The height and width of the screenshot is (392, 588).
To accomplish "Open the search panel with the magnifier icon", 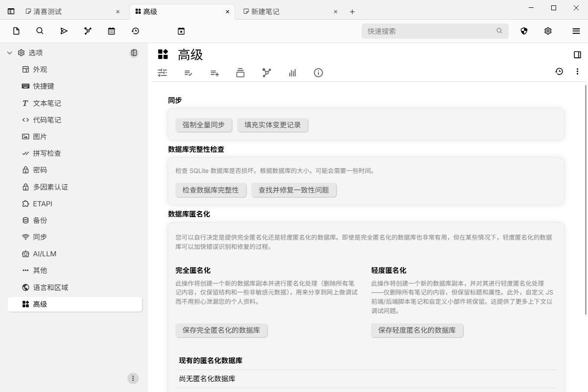I will 40,31.
